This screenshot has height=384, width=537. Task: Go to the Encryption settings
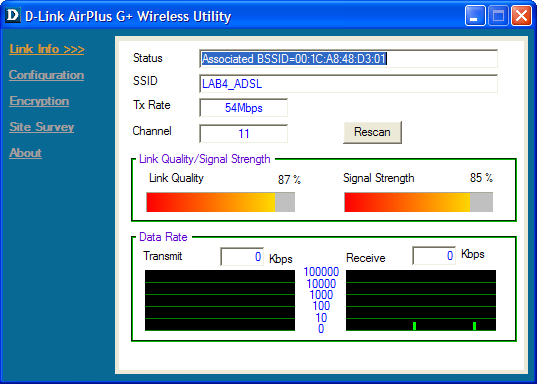[39, 101]
